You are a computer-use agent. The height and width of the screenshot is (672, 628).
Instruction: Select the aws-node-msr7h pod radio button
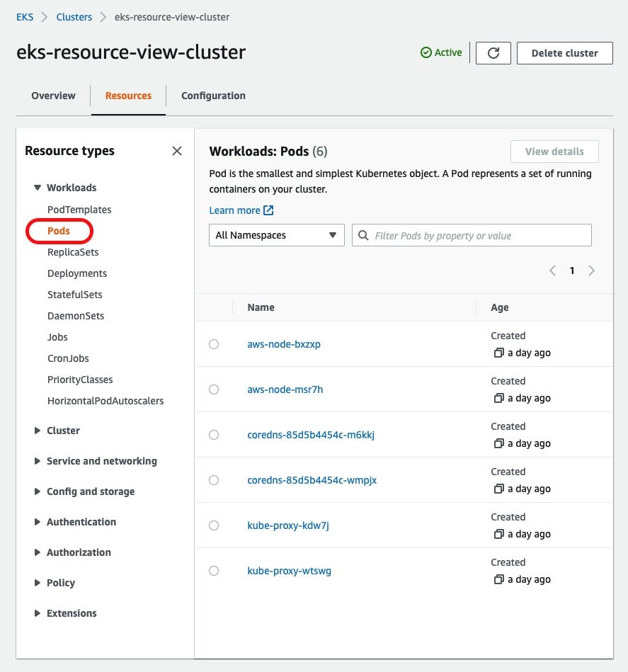click(214, 389)
